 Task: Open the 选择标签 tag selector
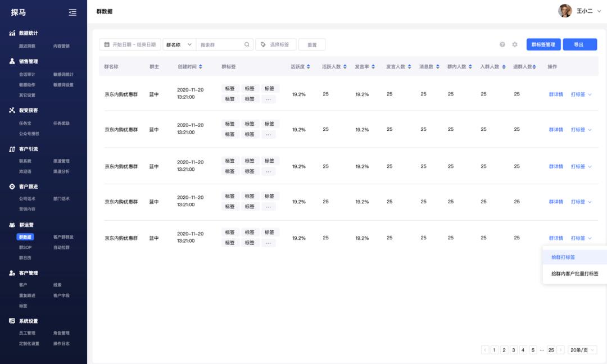coord(276,44)
